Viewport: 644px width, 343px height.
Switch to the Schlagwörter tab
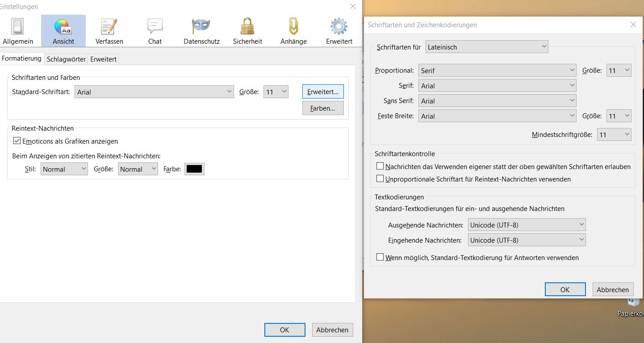(66, 59)
